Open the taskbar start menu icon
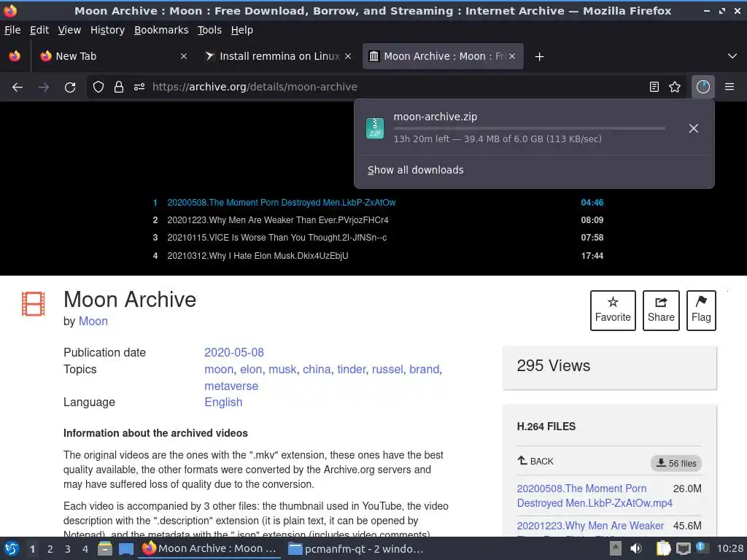 [x=12, y=548]
